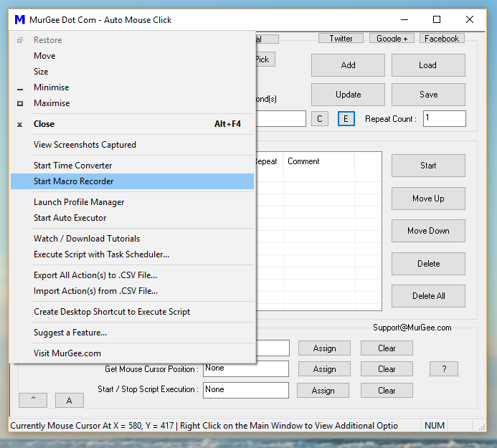Click inside the Repeat Count field
Screen dimensions: 497x448
tap(444, 119)
